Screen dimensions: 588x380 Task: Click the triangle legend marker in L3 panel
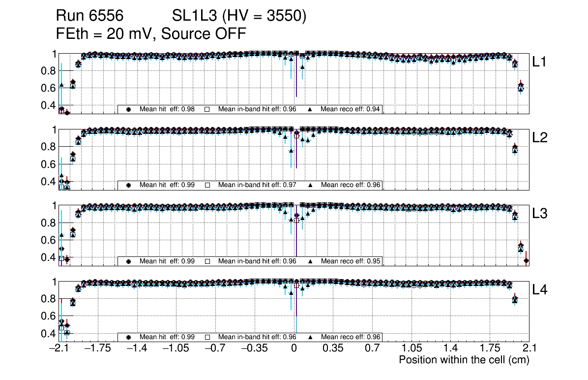pyautogui.click(x=311, y=261)
